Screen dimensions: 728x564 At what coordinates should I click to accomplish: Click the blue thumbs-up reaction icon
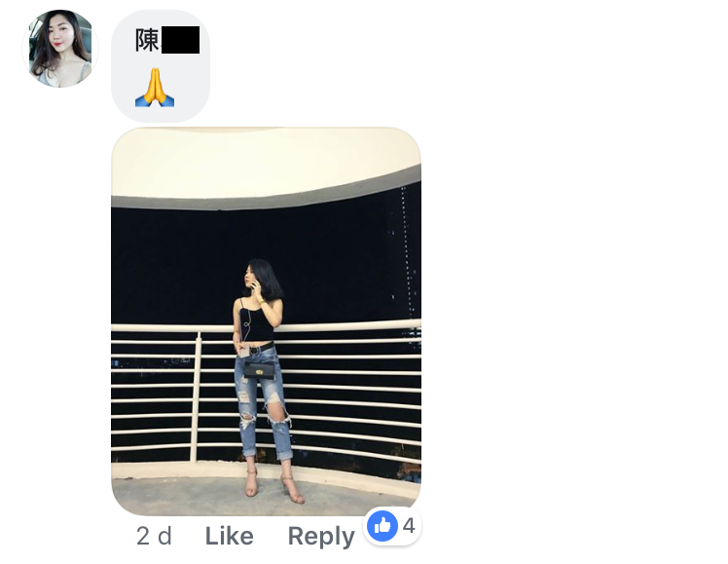click(x=382, y=526)
